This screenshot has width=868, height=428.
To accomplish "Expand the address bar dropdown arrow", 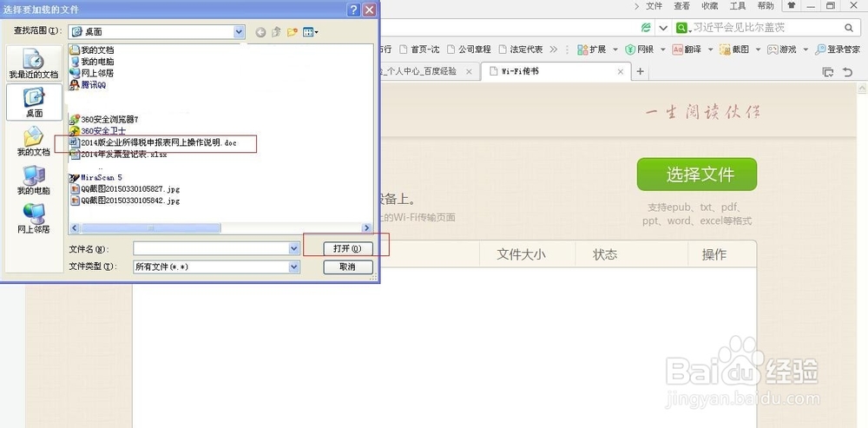I will [663, 28].
